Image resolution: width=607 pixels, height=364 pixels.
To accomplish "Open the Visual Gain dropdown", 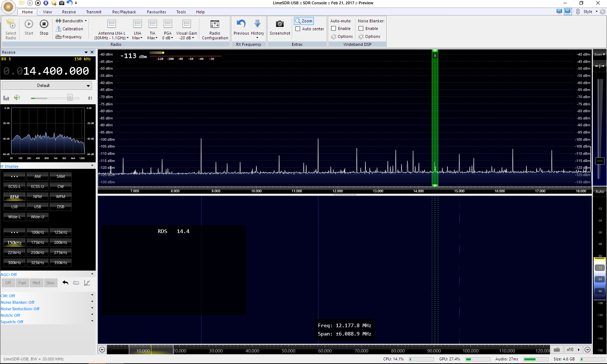I will (x=186, y=35).
